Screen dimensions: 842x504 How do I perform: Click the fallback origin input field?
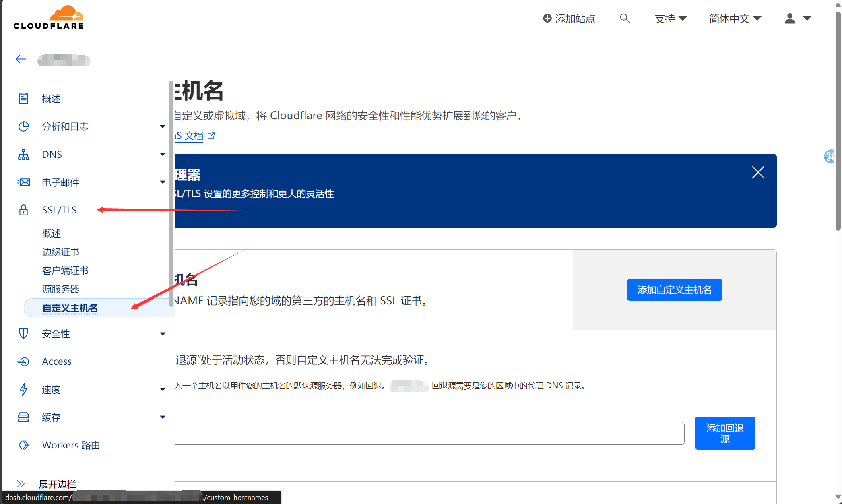click(x=429, y=433)
